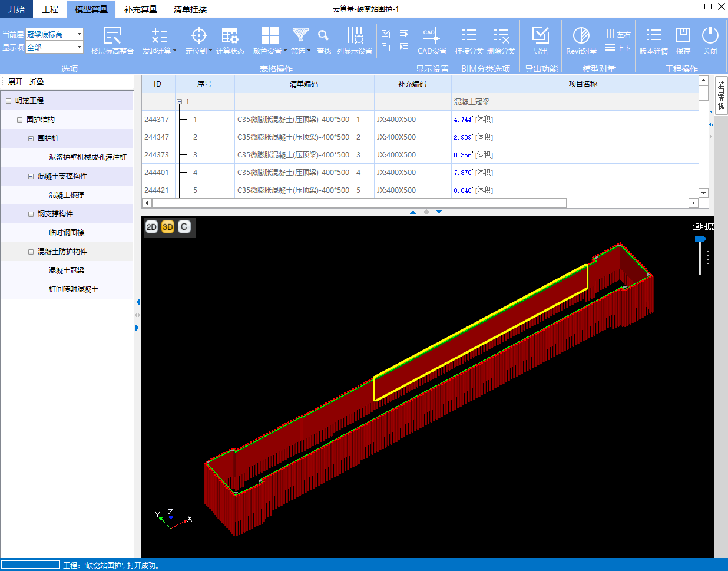Collapse 混凝土支撑构件 tree node
The image size is (728, 571).
(x=31, y=176)
